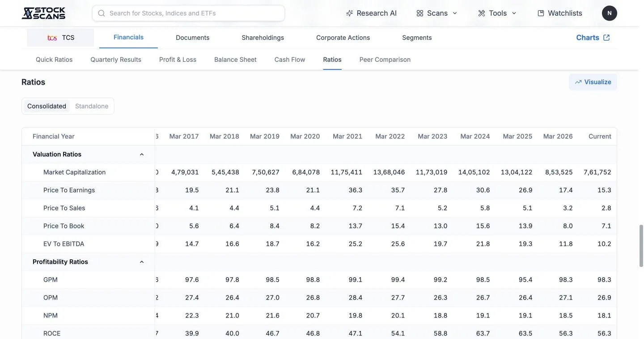Click the Scans grid icon

[420, 13]
